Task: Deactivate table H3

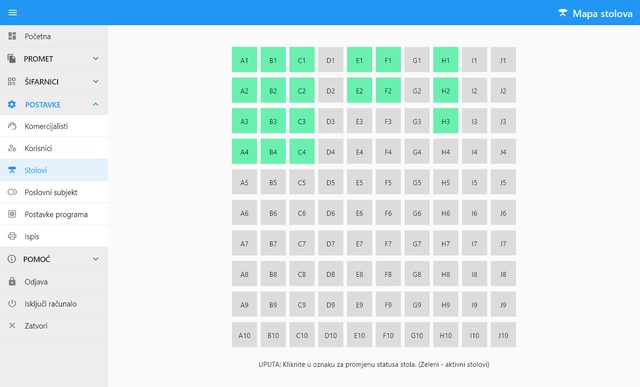Action: 446,121
